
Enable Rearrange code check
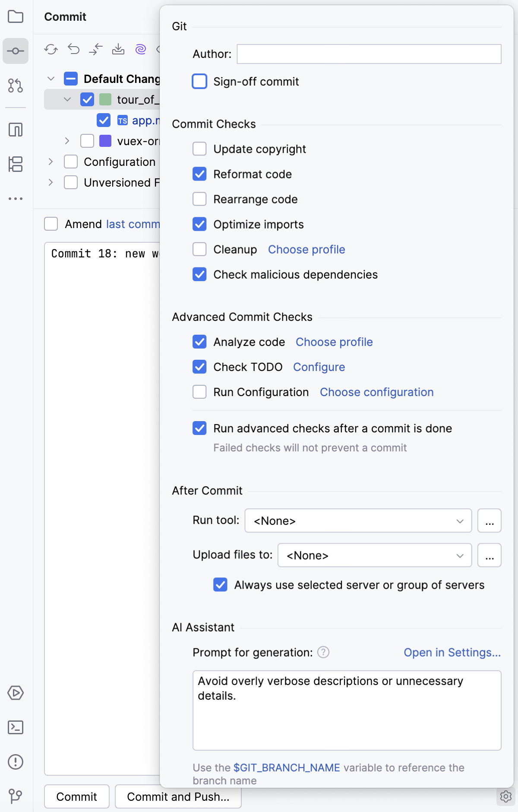coord(199,199)
